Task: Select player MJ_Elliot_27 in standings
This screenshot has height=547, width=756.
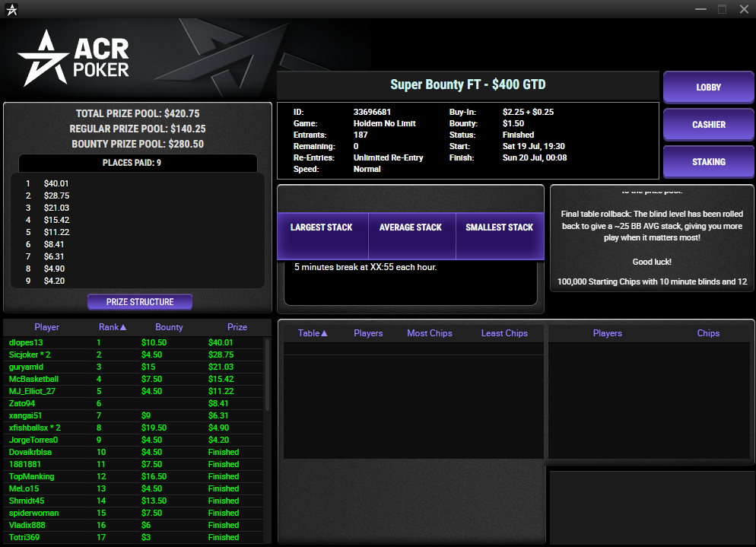Action: [x=134, y=391]
